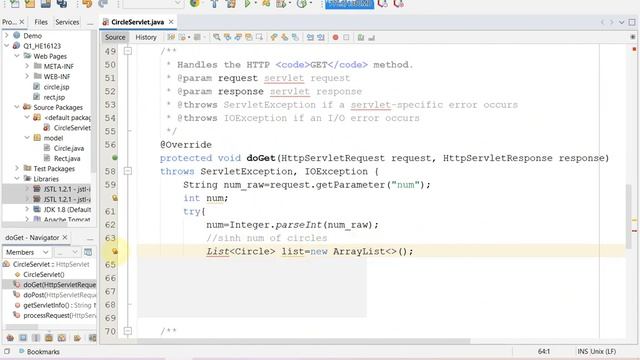Screen dimensions: 640x360
Task: Collapse the Source Packages node
Action: click(17, 107)
